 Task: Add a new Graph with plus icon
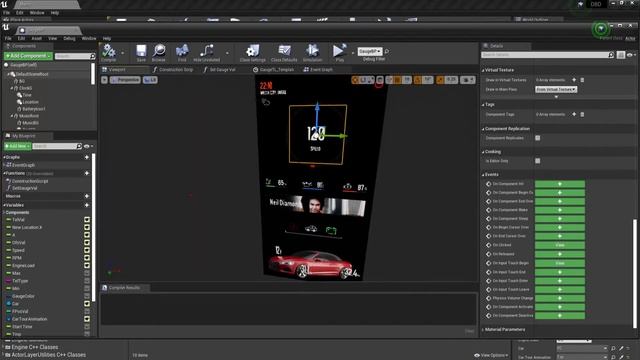[x=87, y=157]
